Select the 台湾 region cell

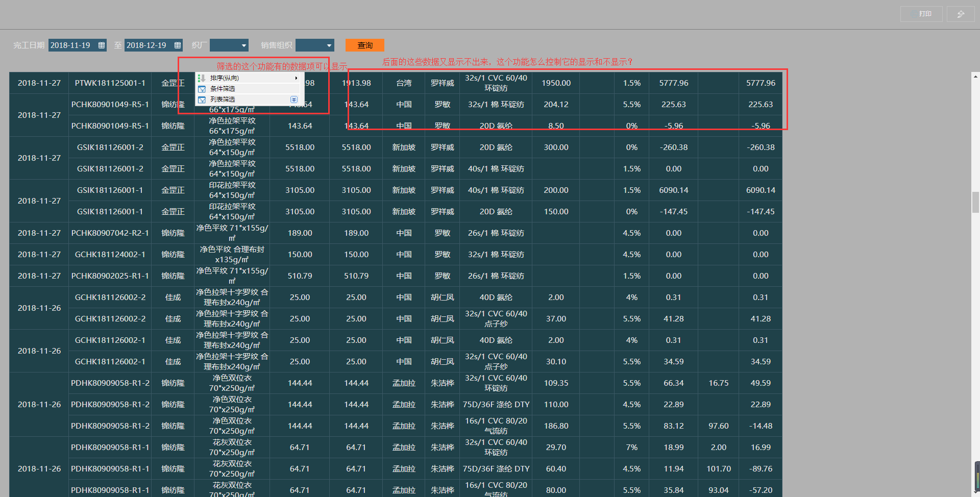[404, 83]
